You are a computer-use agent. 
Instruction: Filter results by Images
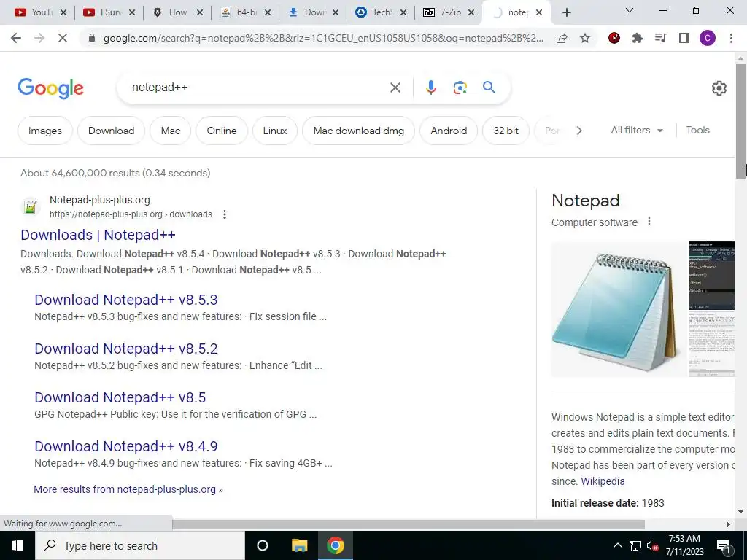(x=44, y=131)
